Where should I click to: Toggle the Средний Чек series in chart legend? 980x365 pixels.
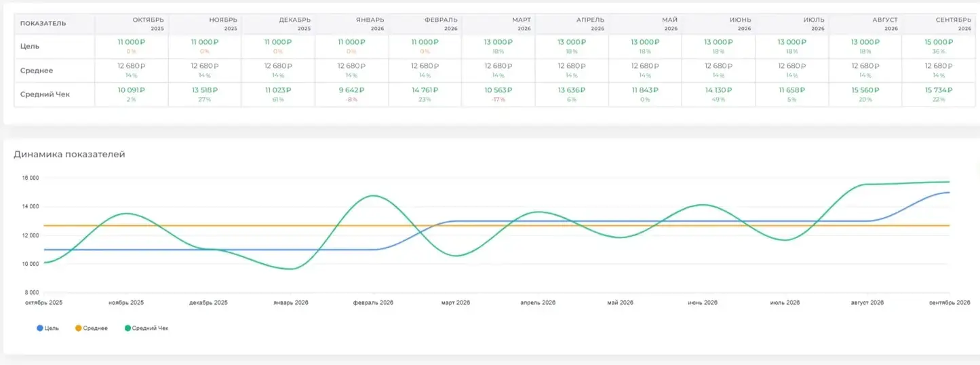click(x=146, y=328)
